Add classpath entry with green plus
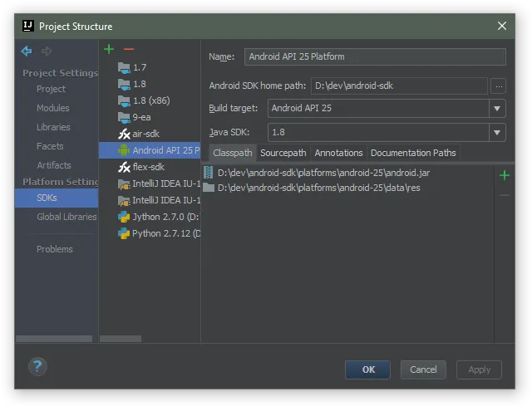The image size is (532, 406). (x=505, y=175)
